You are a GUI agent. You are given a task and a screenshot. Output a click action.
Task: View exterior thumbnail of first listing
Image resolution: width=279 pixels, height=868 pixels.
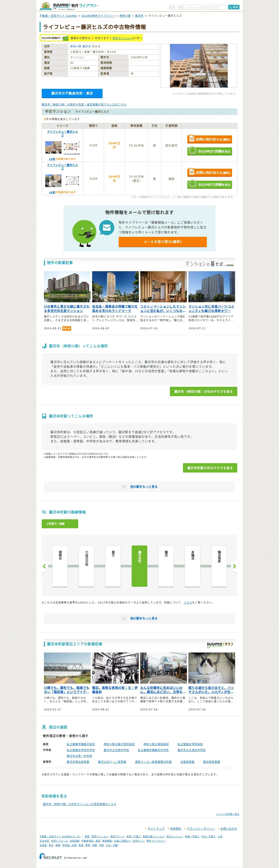53,147
